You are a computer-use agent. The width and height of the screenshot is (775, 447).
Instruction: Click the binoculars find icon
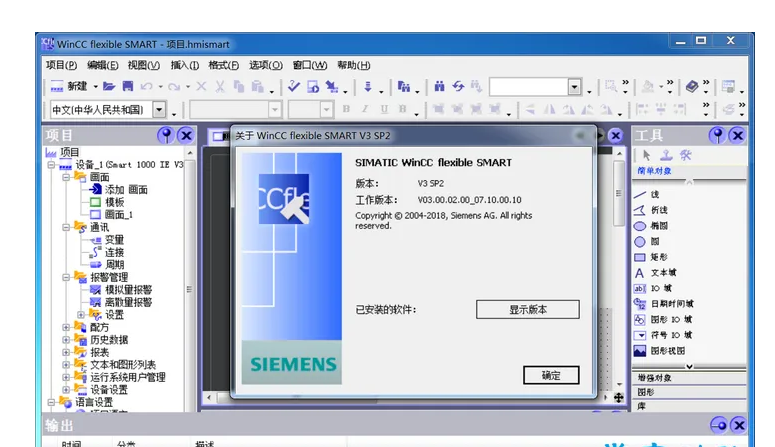pos(439,87)
